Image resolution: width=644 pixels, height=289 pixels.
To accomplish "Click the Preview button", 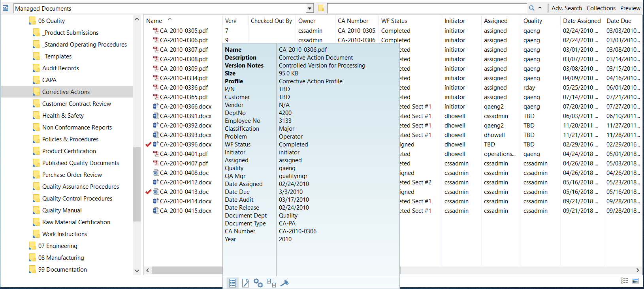I will pos(630,8).
